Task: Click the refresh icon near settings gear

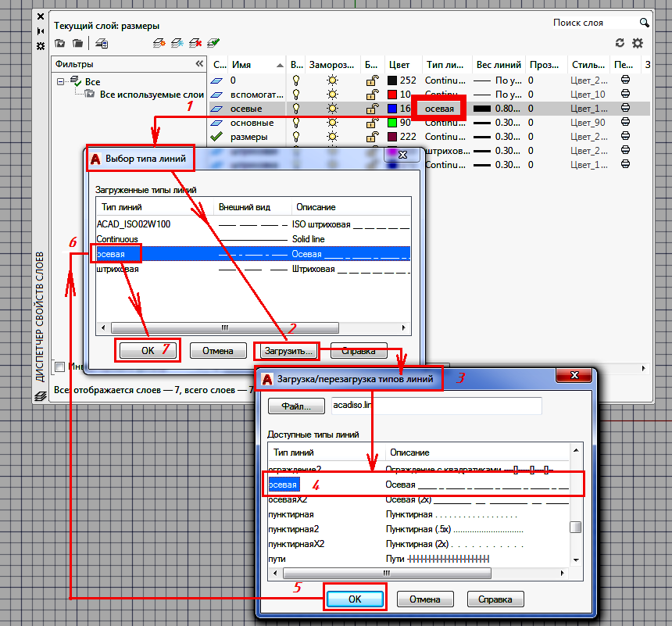Action: pos(620,43)
